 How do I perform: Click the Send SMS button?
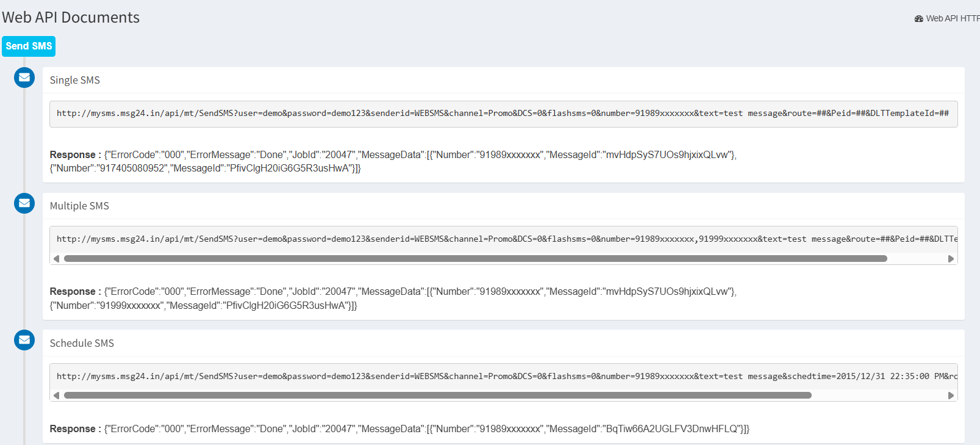click(29, 46)
